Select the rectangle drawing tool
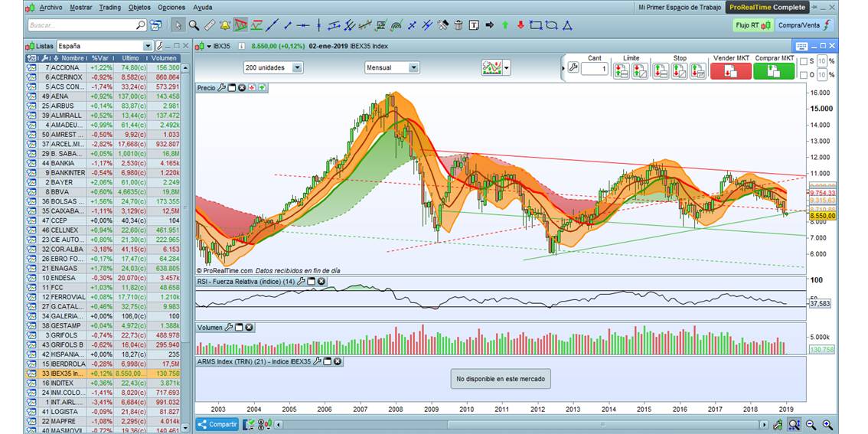Viewport: 868px width, 434px height. [x=535, y=25]
